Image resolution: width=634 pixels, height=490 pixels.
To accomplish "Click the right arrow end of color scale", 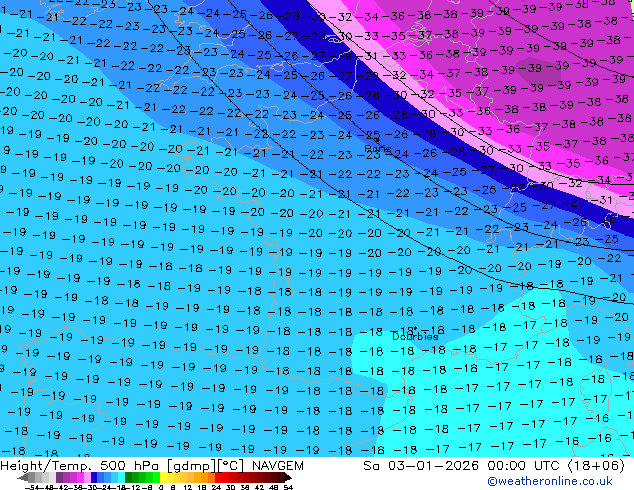I will pyautogui.click(x=287, y=477).
